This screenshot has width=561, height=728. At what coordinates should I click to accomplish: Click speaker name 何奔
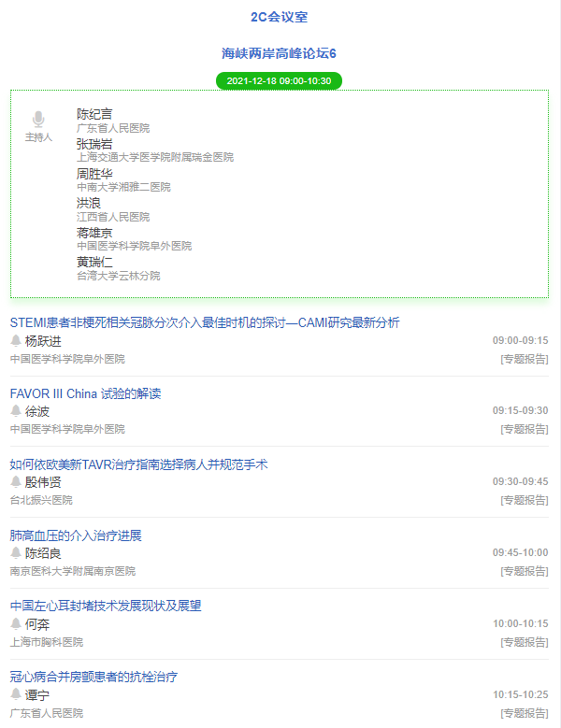point(36,624)
